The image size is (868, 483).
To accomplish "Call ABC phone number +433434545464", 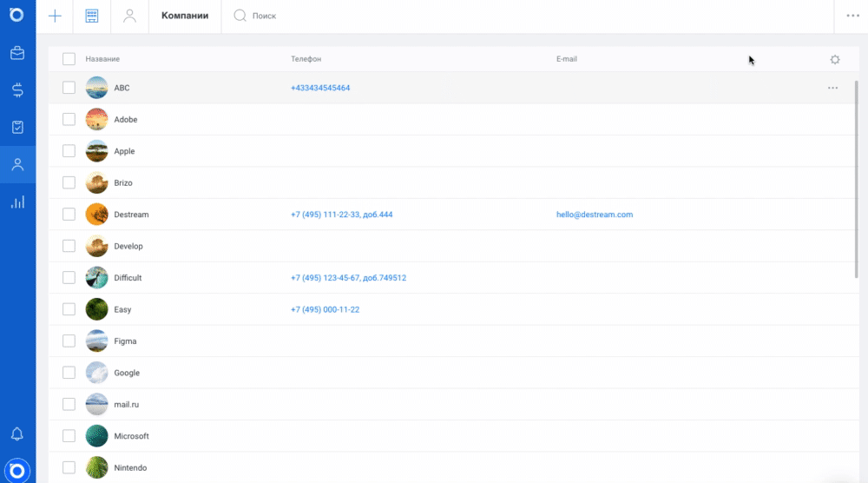I will point(320,88).
